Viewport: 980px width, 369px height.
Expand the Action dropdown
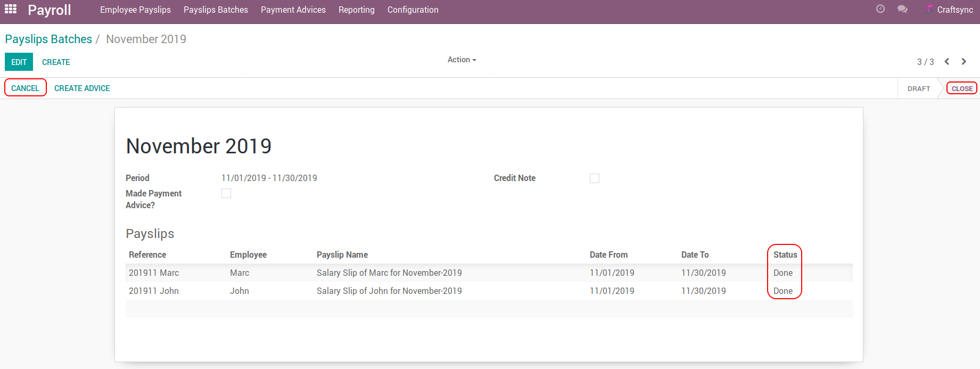click(462, 60)
